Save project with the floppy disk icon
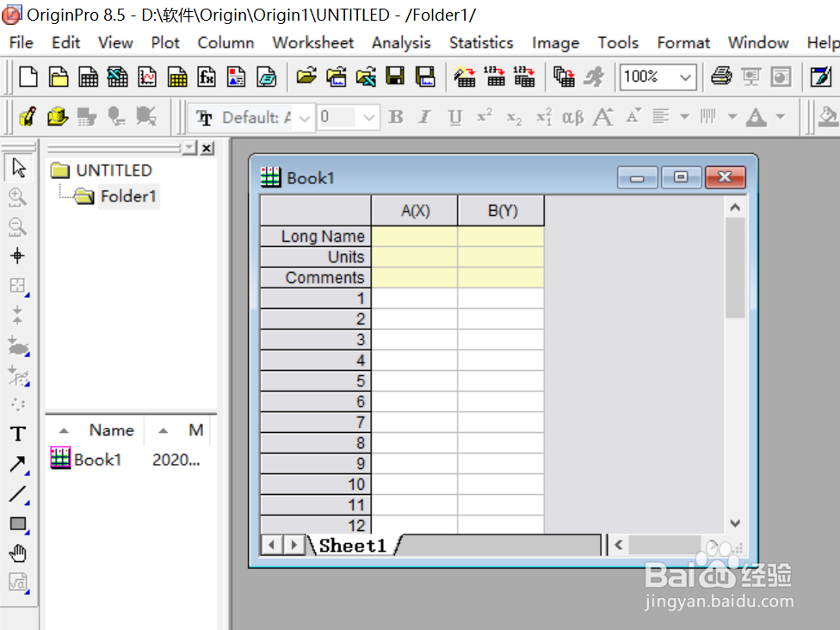840x630 pixels. [x=395, y=77]
